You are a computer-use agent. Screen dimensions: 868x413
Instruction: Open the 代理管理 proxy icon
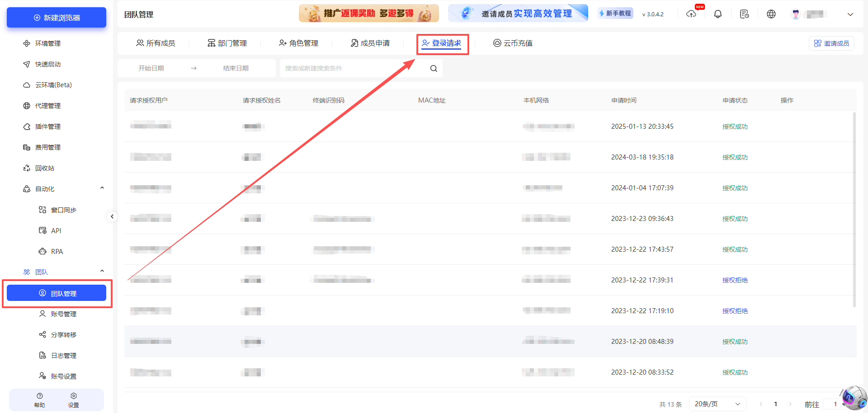click(x=27, y=105)
